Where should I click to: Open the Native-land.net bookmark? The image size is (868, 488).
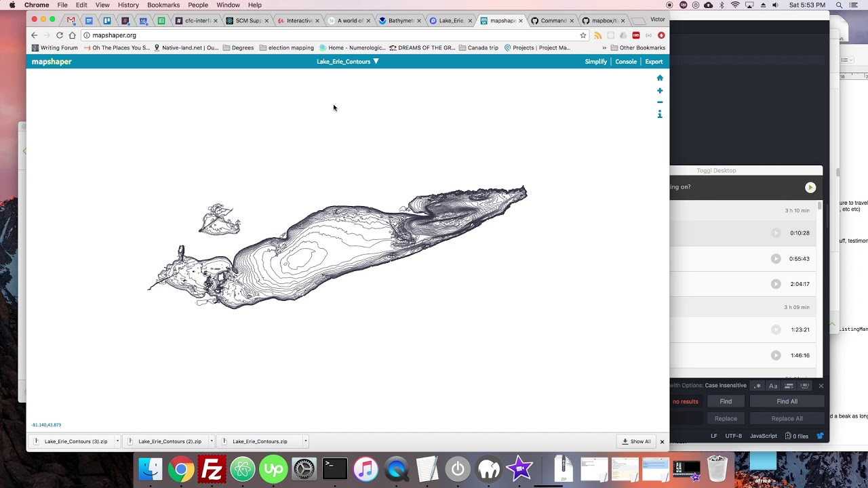[x=186, y=48]
